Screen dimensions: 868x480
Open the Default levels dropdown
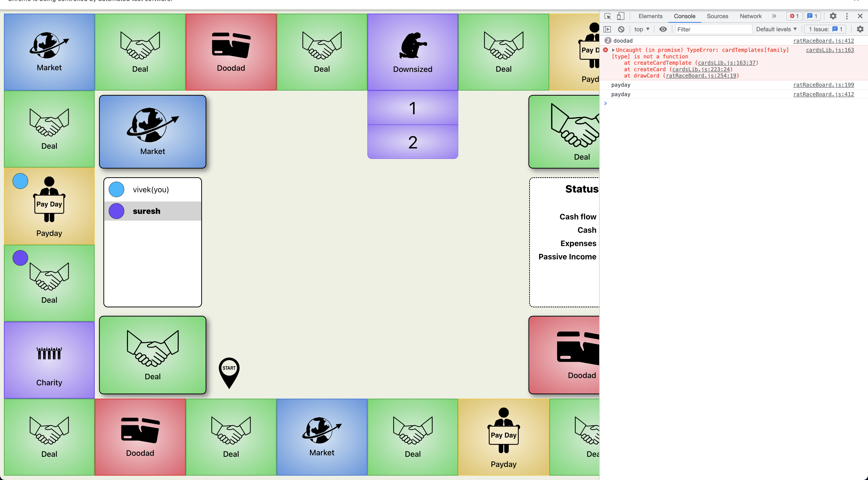[776, 29]
